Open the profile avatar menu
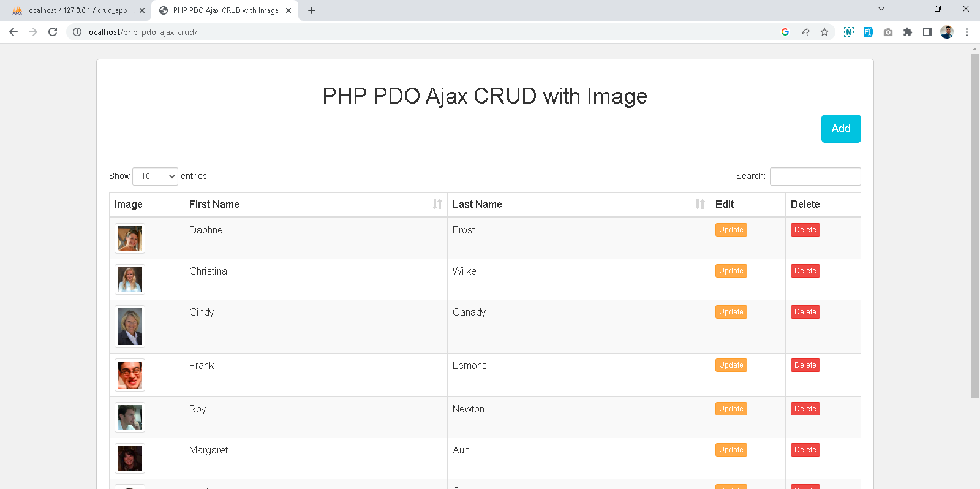Viewport: 980px width, 489px height. coord(947,32)
